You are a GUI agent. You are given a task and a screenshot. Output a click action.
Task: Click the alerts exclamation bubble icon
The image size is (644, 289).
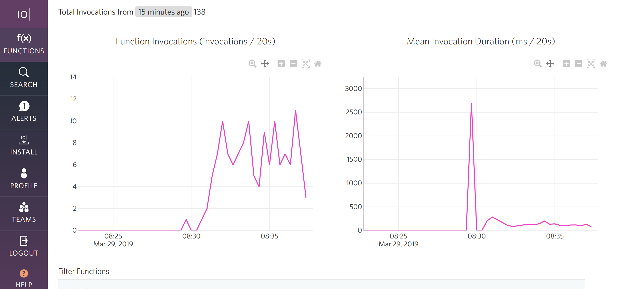(x=24, y=106)
